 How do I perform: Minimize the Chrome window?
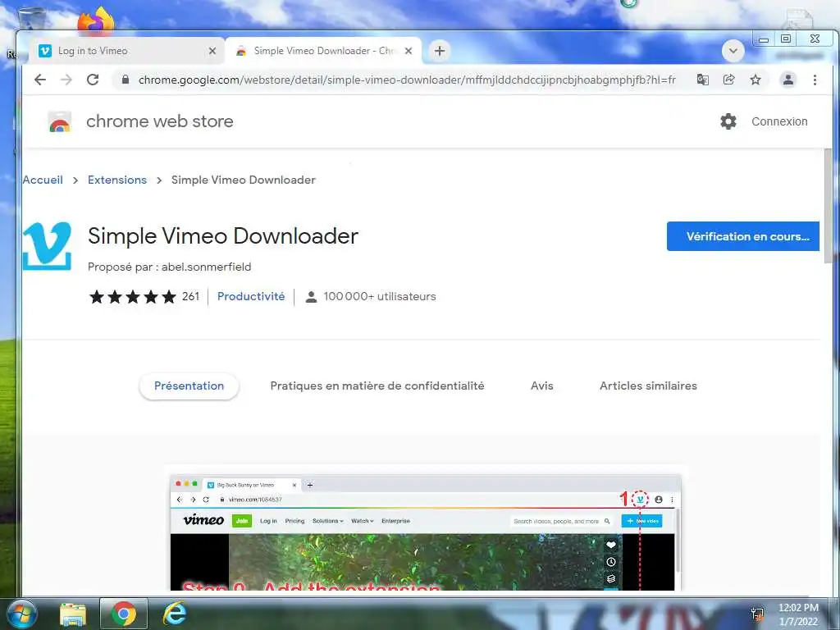764,39
